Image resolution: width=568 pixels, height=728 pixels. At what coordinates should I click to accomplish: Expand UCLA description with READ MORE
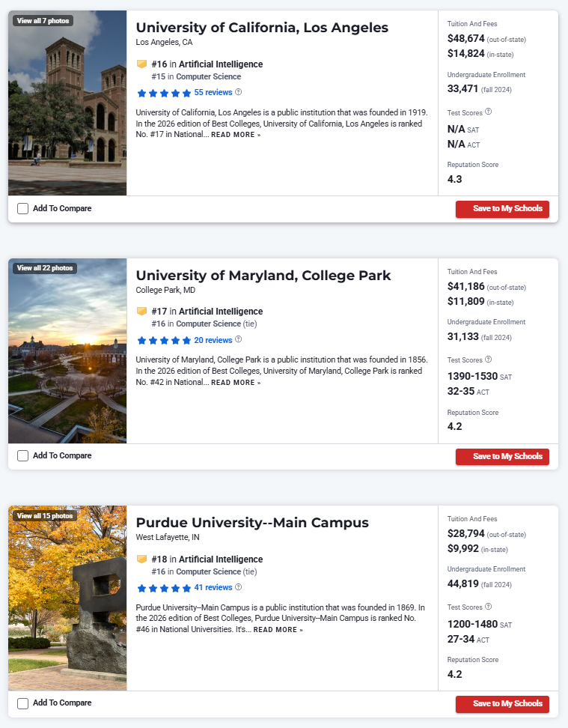236,136
